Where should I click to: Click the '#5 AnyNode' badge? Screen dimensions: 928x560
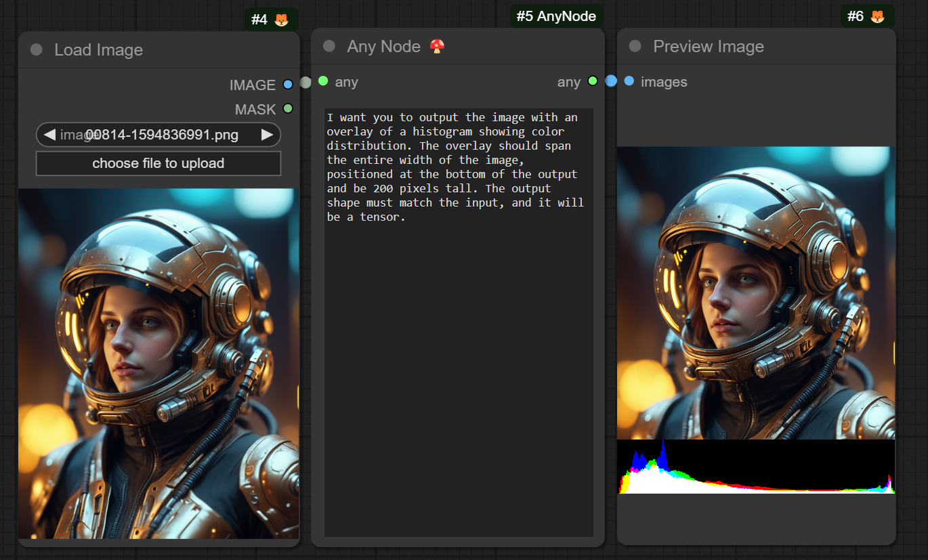coord(556,16)
